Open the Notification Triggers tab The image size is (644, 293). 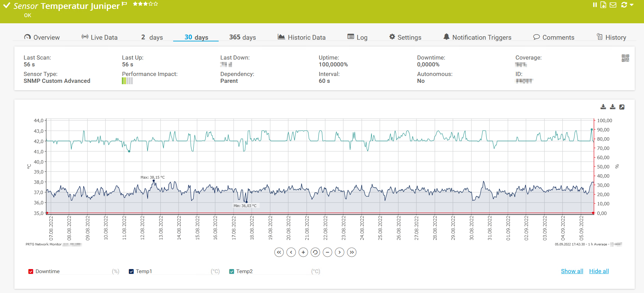[477, 37]
